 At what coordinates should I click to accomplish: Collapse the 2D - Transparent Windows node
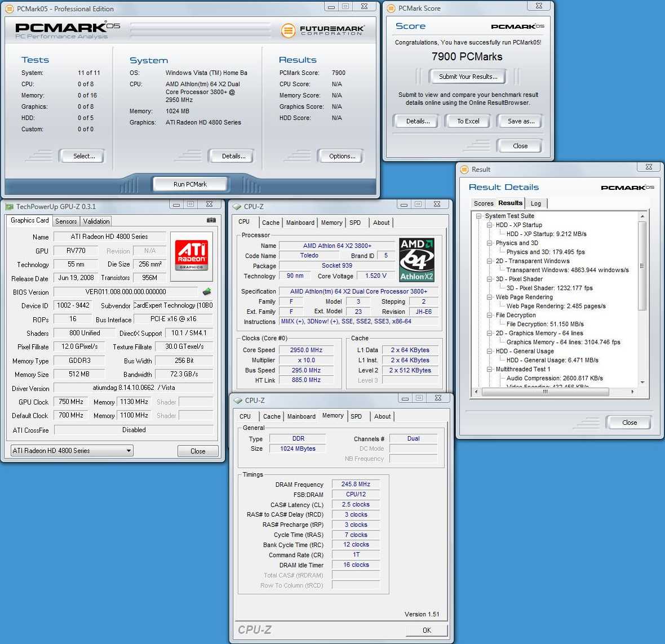coord(489,261)
